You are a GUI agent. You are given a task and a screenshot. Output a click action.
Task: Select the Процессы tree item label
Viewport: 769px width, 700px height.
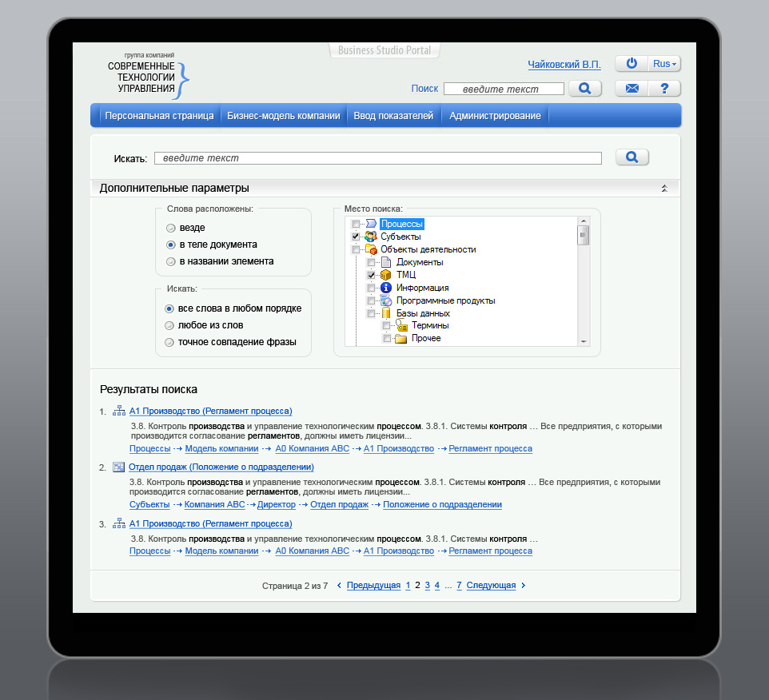401,224
